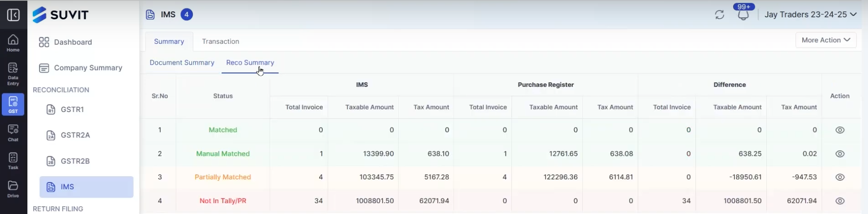Expand the More Action dropdown

tap(826, 40)
